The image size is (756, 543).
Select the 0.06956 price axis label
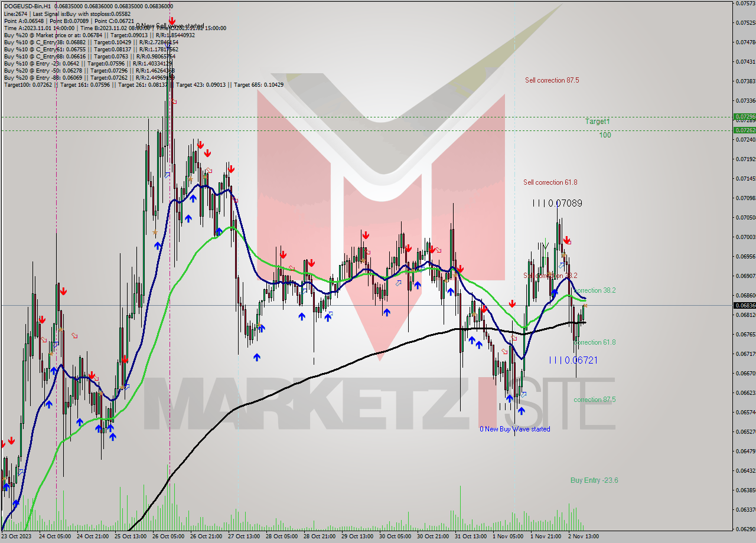(x=745, y=256)
